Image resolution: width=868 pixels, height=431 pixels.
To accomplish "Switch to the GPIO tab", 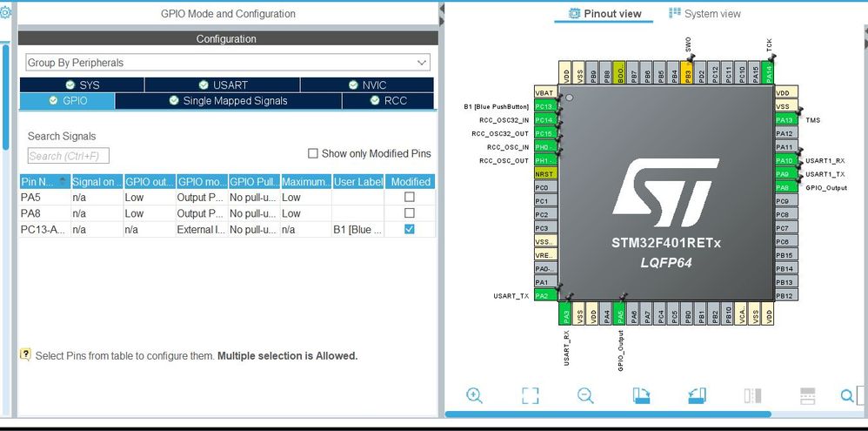I will click(67, 101).
